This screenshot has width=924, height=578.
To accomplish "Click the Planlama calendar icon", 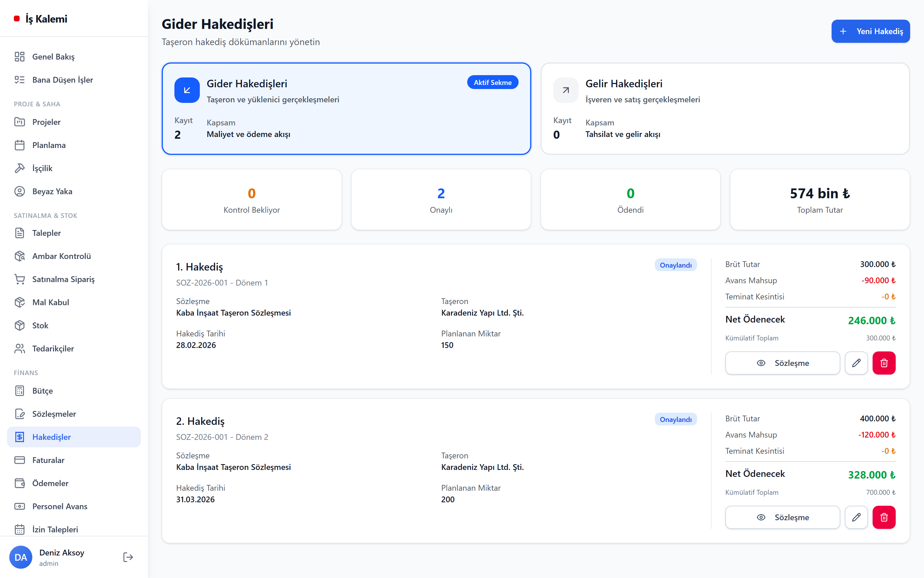I will 19,145.
